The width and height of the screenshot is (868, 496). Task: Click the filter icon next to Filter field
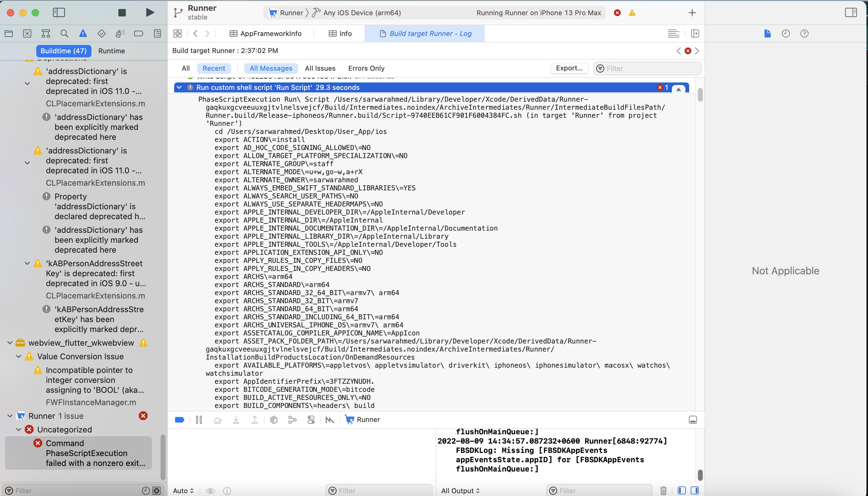pyautogui.click(x=600, y=68)
